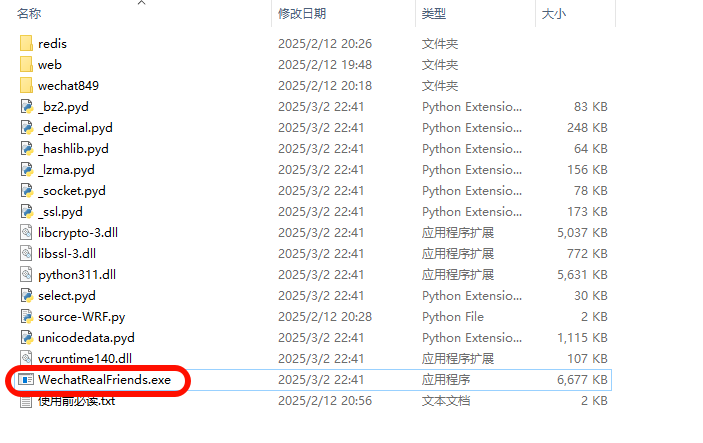Image resolution: width=703 pixels, height=443 pixels.
Task: Click the redis folder icon
Action: click(26, 44)
